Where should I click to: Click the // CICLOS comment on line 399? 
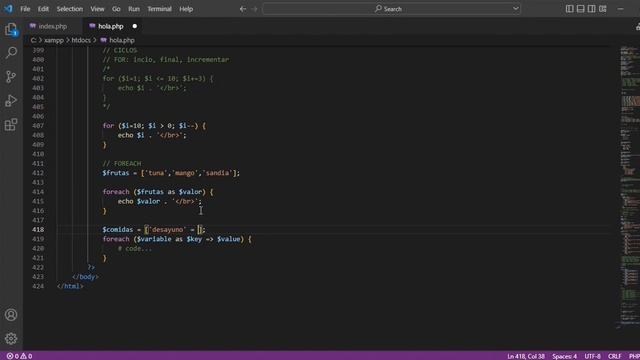120,50
